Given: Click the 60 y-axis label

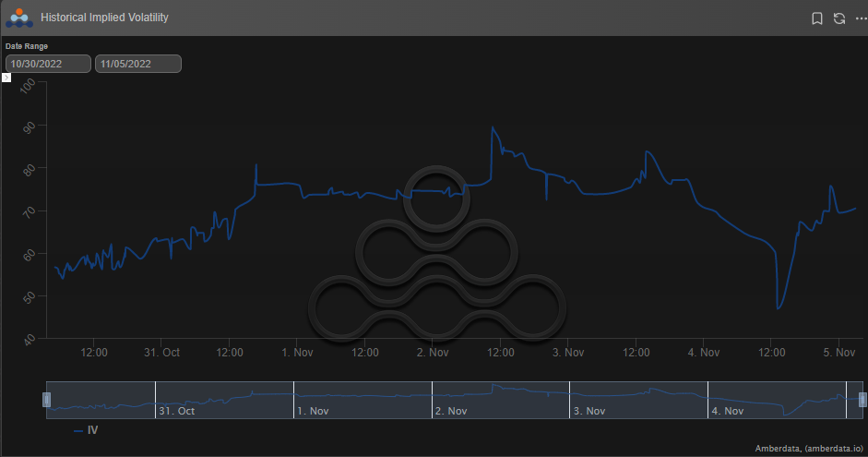Looking at the screenshot, I should [x=30, y=255].
